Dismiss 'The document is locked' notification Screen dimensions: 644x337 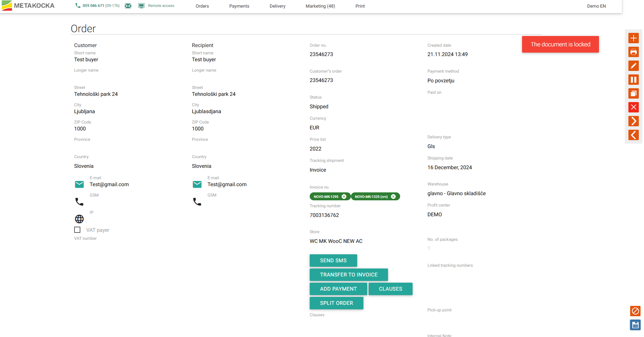click(560, 44)
